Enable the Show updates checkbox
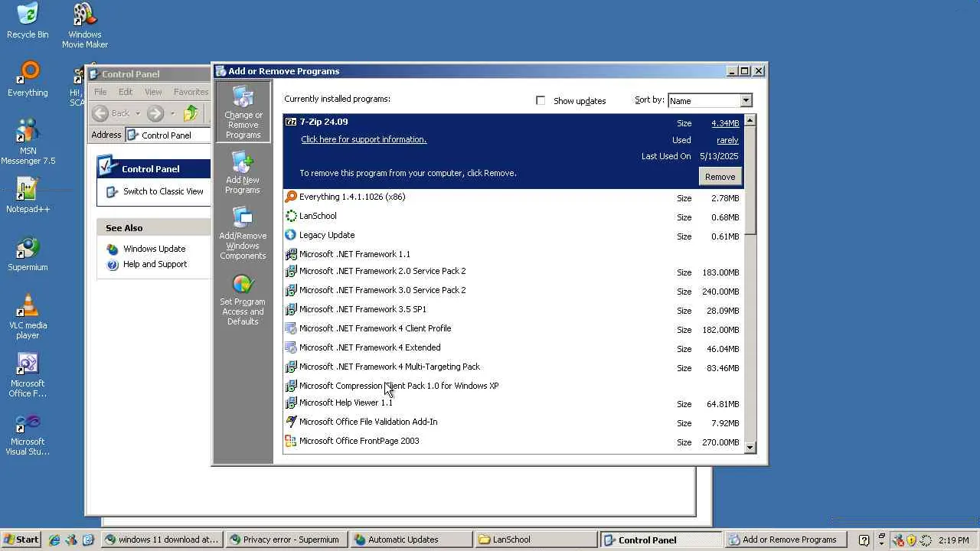This screenshot has height=551, width=980. pos(541,100)
